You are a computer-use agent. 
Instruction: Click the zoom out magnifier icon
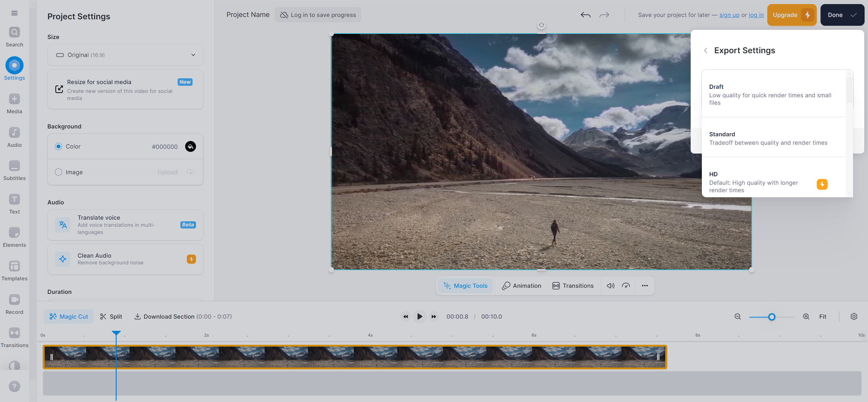coord(737,316)
